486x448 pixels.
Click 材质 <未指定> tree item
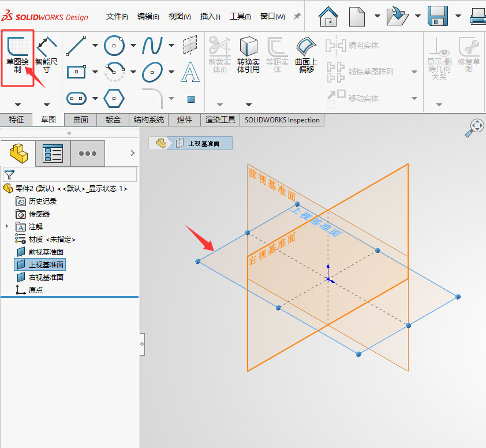click(45, 239)
